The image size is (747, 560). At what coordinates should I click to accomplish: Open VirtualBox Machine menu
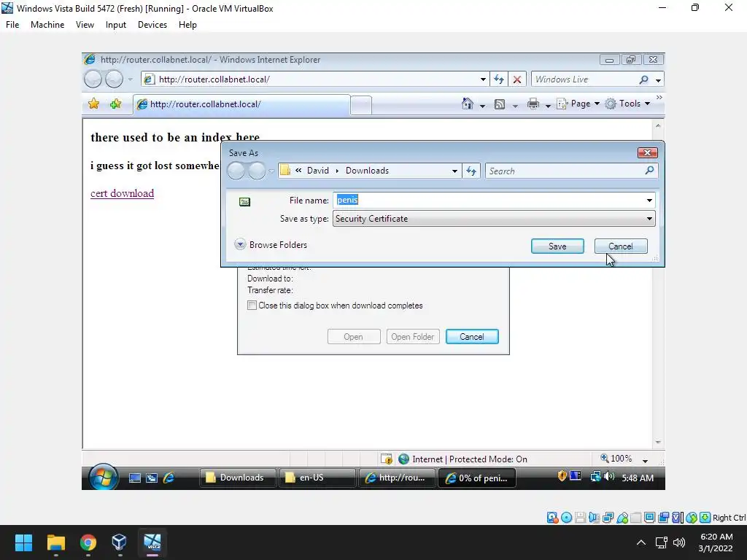click(47, 25)
